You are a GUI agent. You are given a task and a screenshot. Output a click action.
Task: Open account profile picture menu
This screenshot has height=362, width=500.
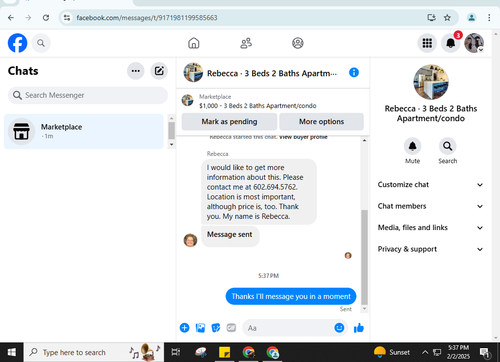point(474,43)
